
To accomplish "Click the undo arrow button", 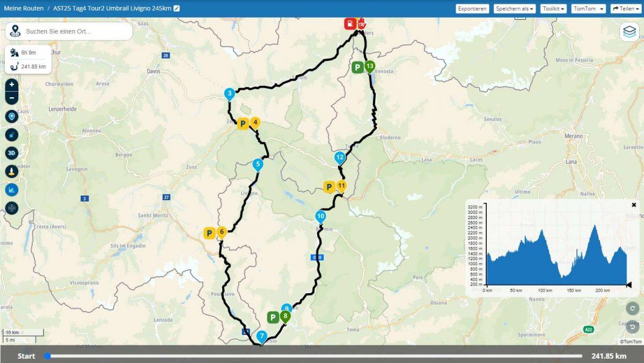I will pos(633,326).
